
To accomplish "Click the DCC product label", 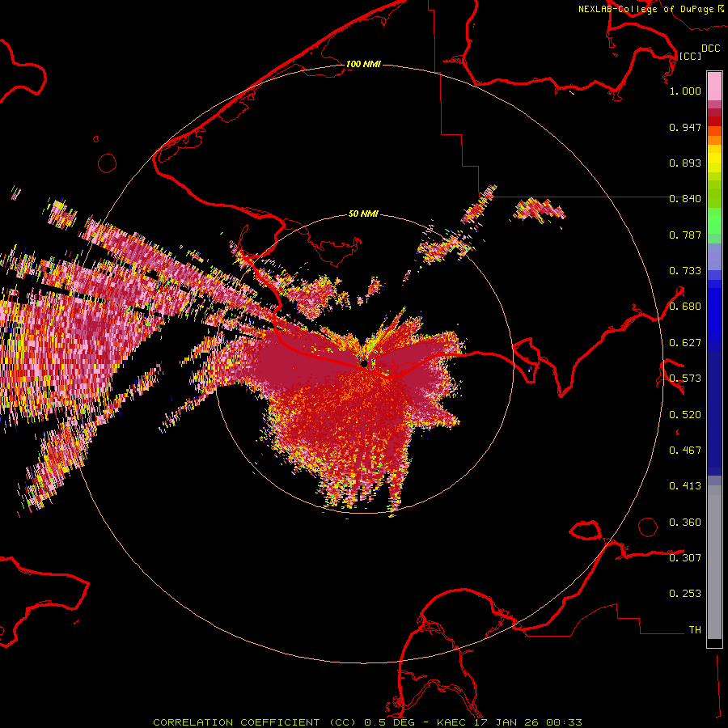I will pos(710,49).
